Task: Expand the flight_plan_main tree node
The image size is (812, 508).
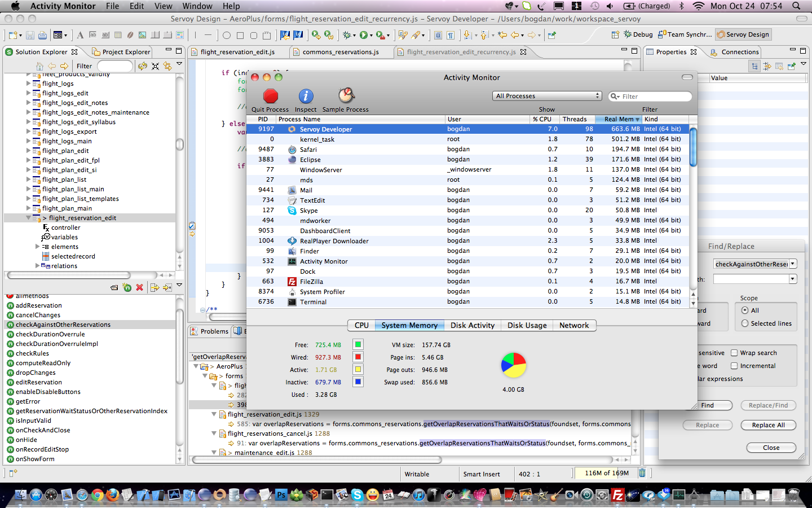Action: [x=29, y=208]
